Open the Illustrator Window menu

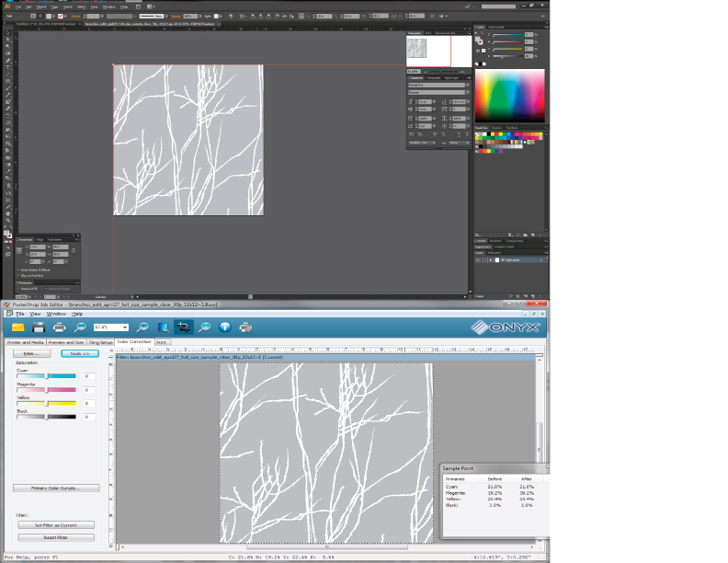pyautogui.click(x=109, y=7)
